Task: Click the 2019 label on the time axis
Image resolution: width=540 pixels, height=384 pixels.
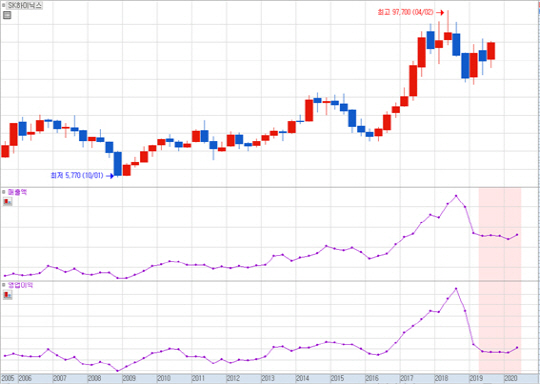Action: pos(476,378)
